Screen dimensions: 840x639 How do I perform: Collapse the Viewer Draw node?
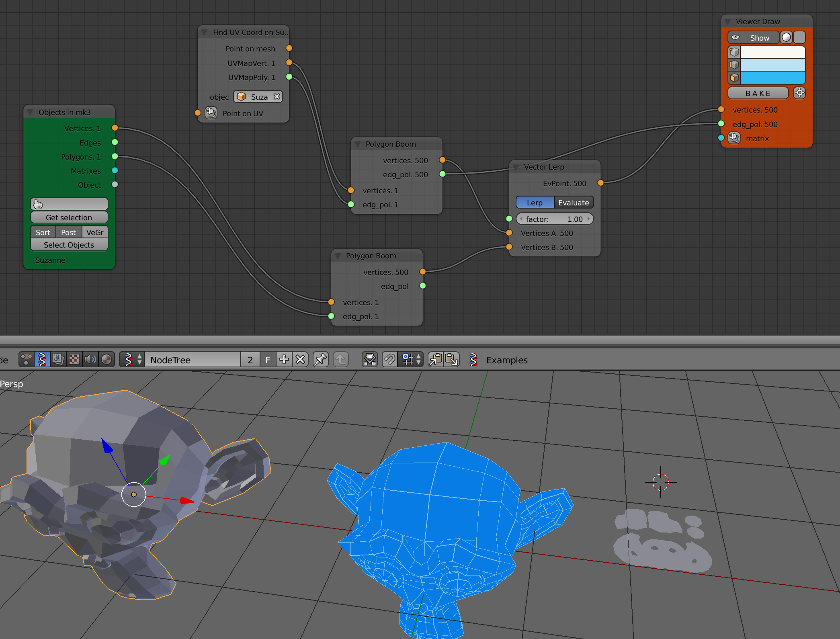tap(728, 21)
